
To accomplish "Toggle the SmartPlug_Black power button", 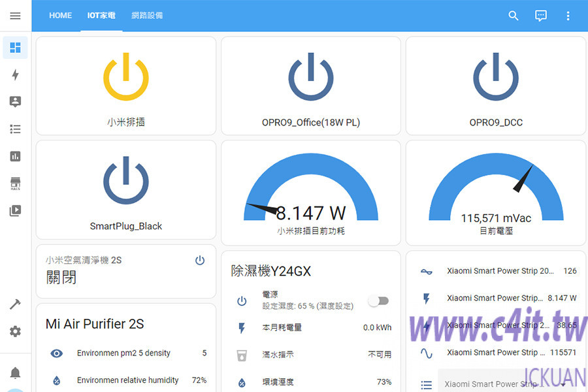I will (126, 180).
